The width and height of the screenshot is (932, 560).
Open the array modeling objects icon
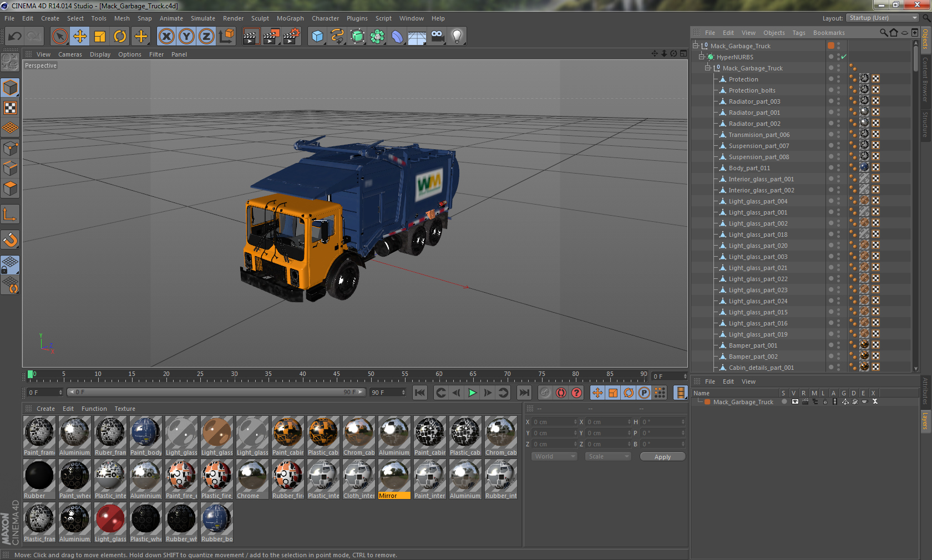tap(377, 37)
